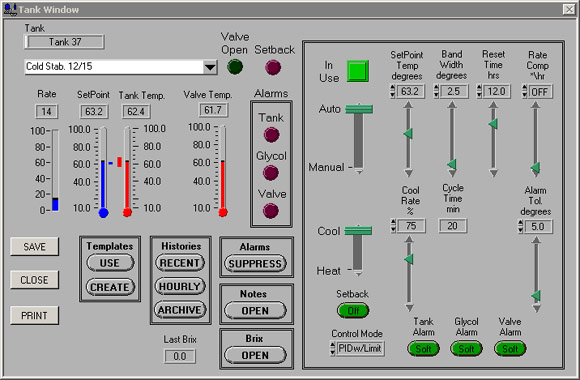Click the SetPoint Temp slider up arrow
This screenshot has height=380, width=580.
[408, 105]
